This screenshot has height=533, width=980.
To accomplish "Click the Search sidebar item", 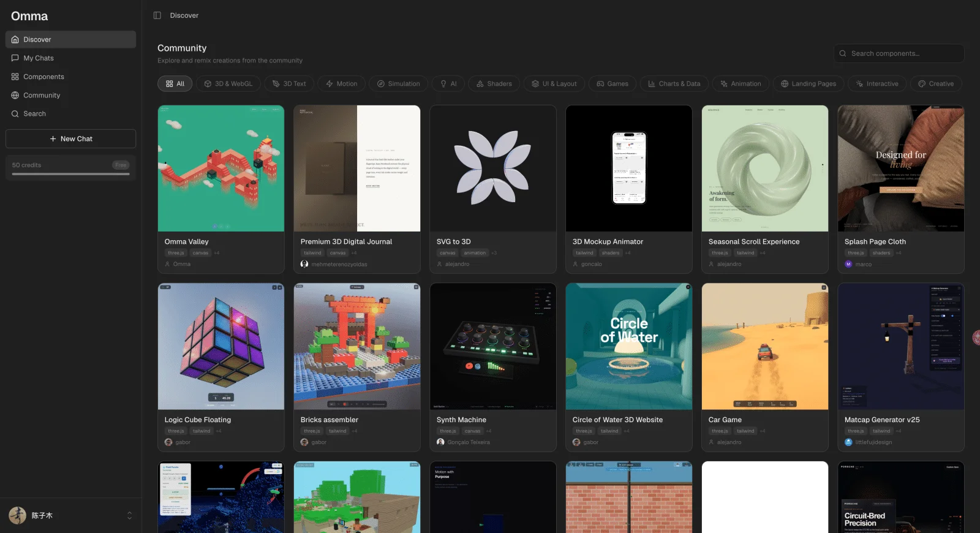I will point(70,114).
